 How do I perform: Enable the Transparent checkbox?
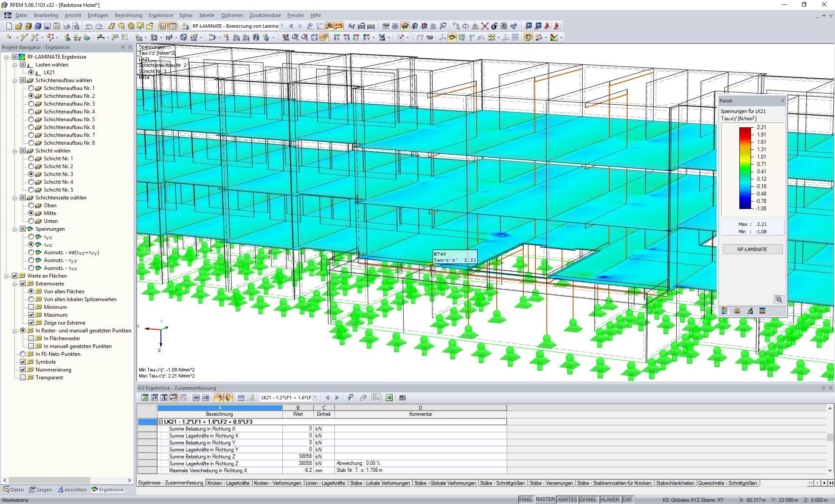(x=23, y=378)
